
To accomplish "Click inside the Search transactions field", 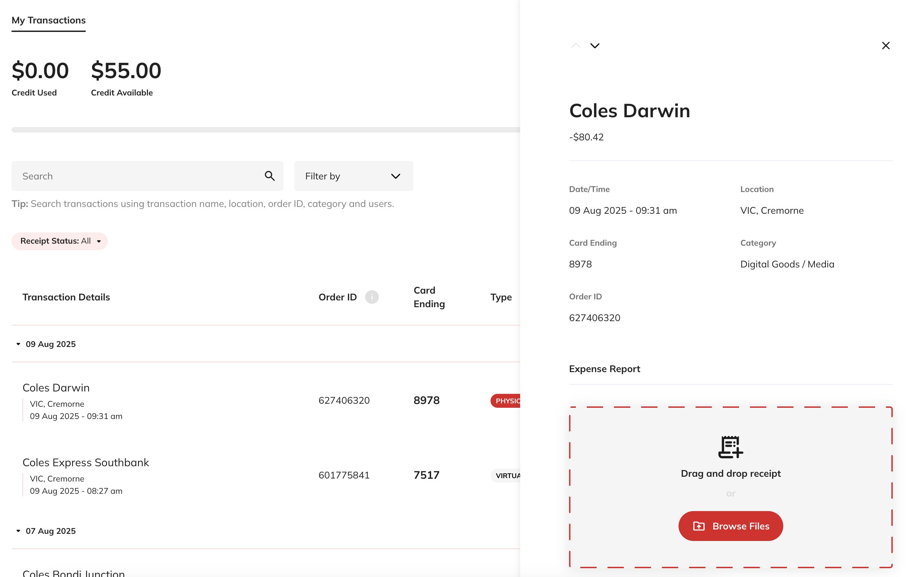I will (134, 176).
